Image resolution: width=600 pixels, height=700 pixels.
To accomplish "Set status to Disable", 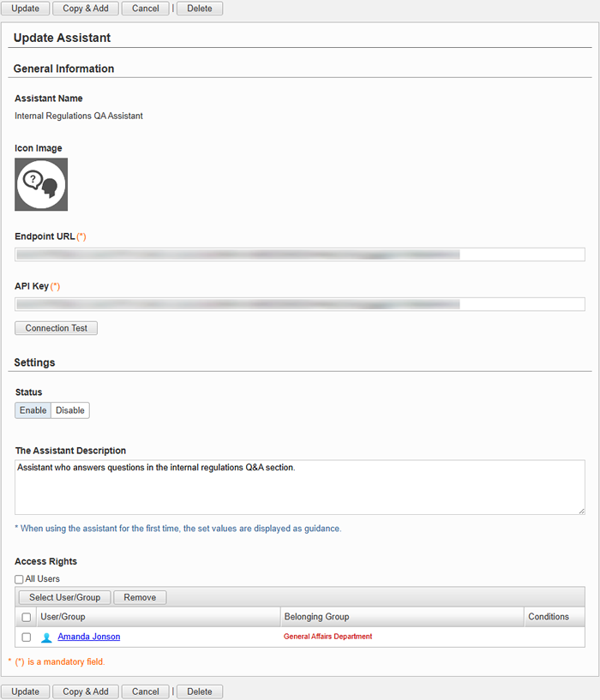I will (70, 410).
